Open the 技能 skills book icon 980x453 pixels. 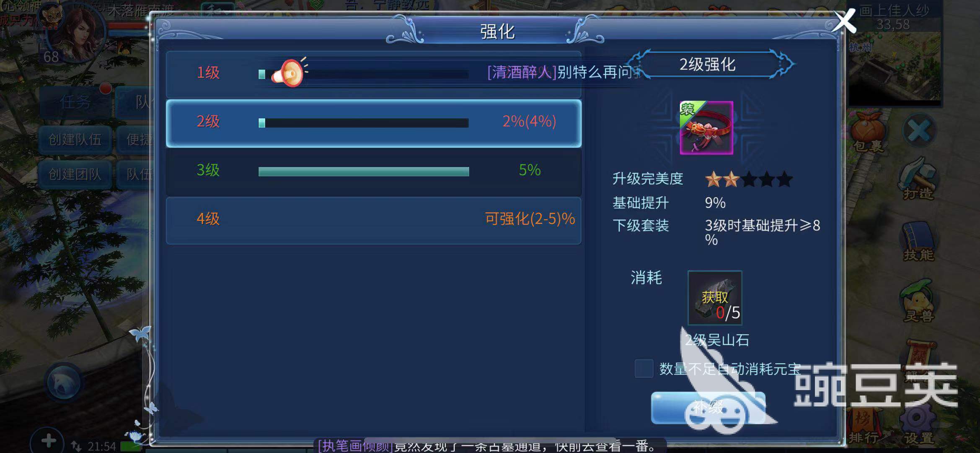(x=918, y=242)
